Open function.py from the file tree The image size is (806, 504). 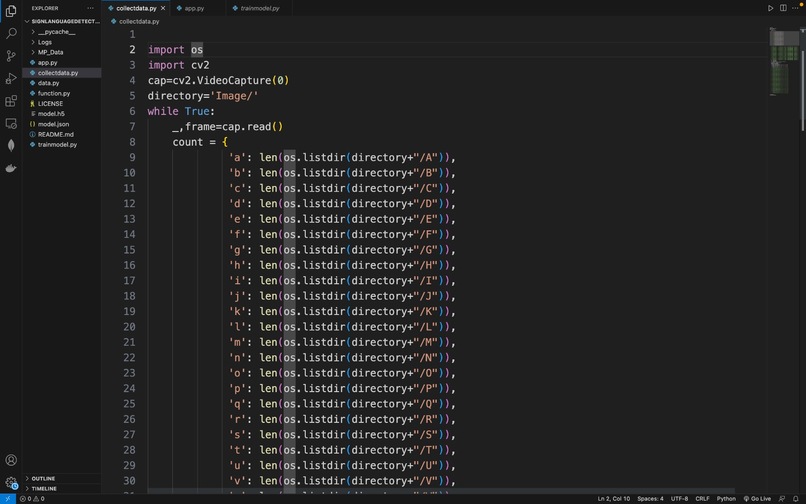62,93
